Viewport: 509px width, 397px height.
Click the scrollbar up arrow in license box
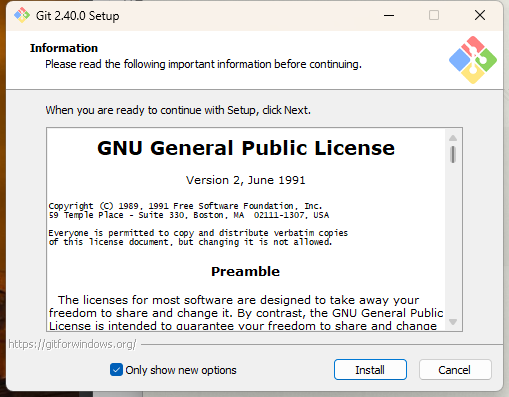coord(453,138)
